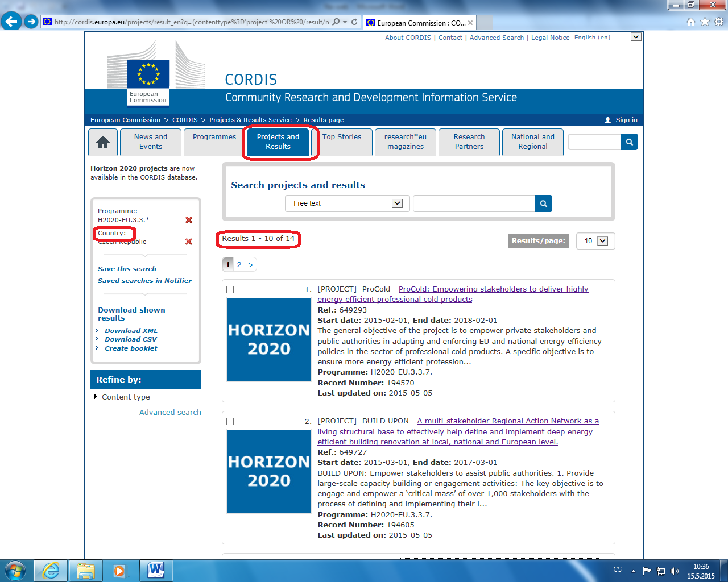The image size is (728, 582).
Task: Open browser Tools gear icon
Action: [x=719, y=22]
